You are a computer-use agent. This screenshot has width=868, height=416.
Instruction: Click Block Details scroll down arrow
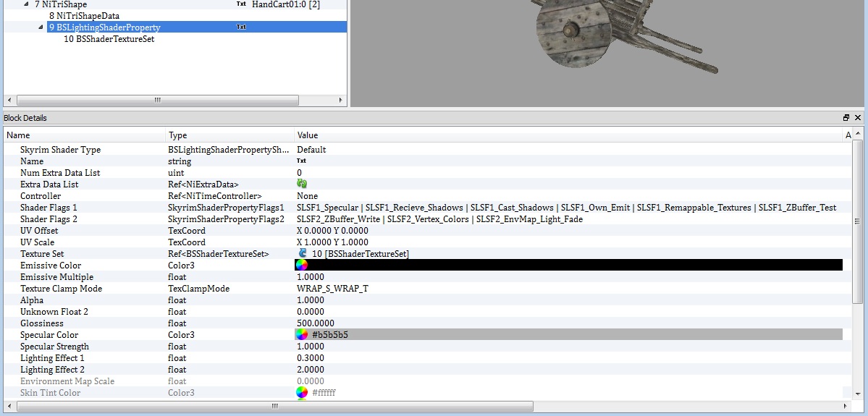(857, 393)
